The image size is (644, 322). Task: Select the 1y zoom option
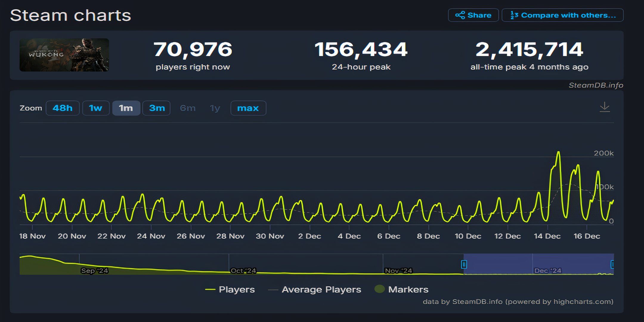click(215, 108)
